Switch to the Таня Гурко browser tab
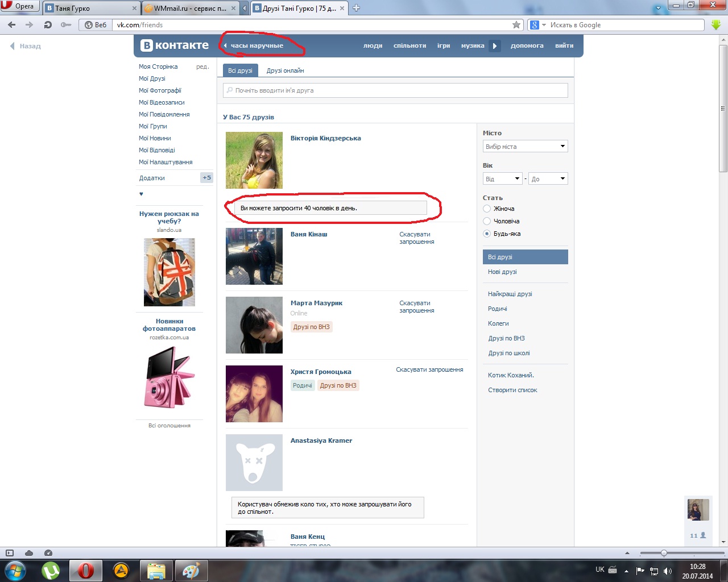 click(x=91, y=9)
